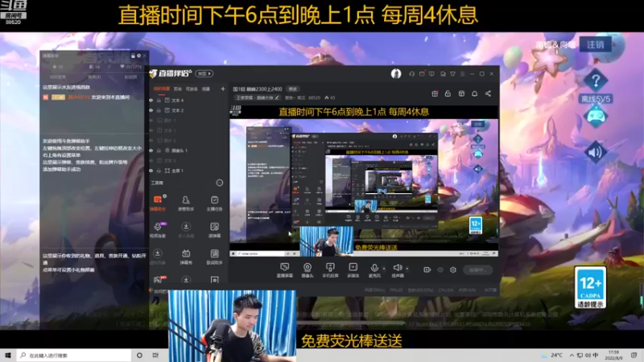This screenshot has height=362, width=644.
Task: Toggle lock on 文本 2 source
Action: point(159,110)
